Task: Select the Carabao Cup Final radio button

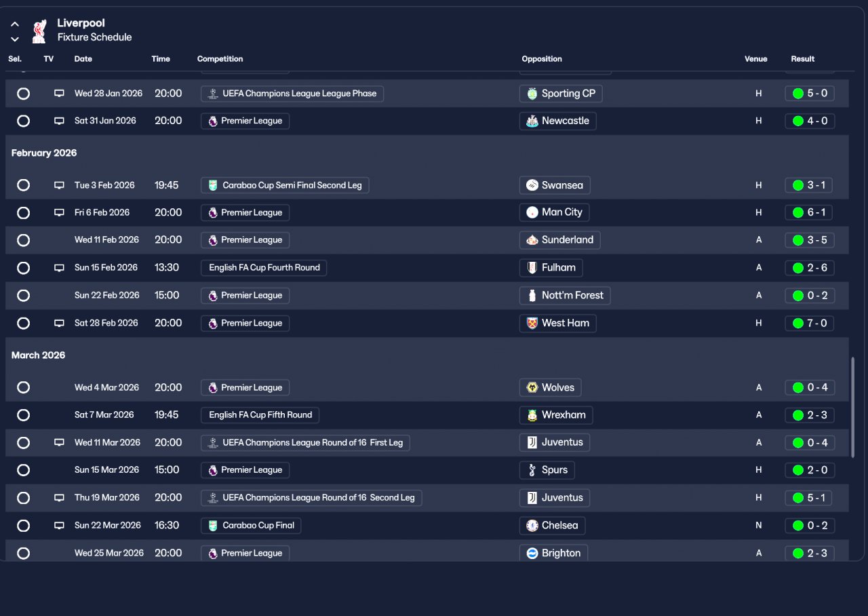Action: 23,525
